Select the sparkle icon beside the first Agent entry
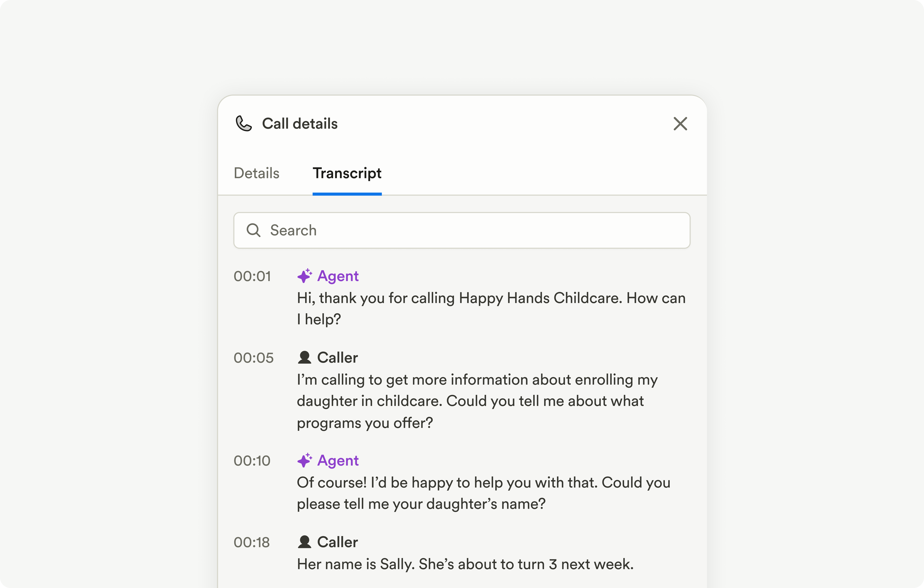924x588 pixels. pos(305,276)
